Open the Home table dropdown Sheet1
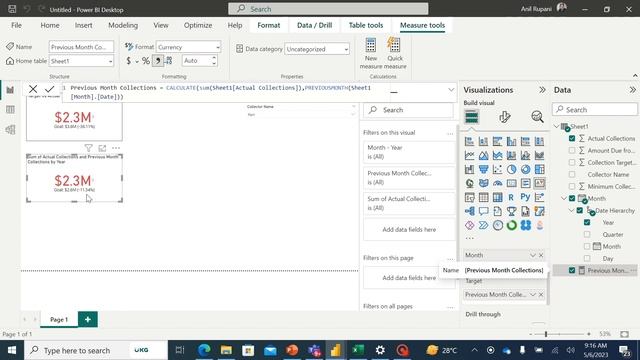Viewport: 640px width, 360px height. point(81,61)
